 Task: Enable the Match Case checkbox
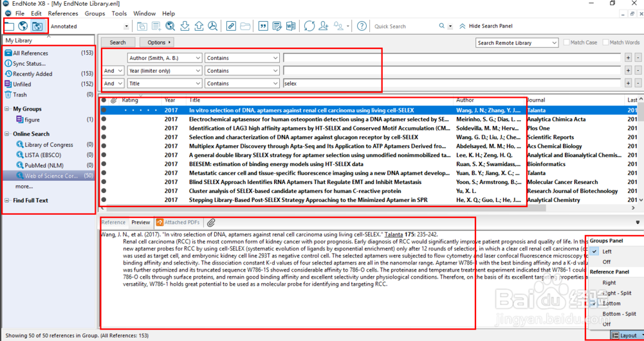[x=567, y=42]
